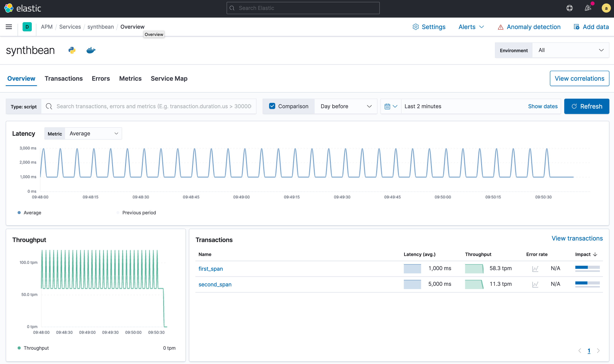This screenshot has width=614, height=364.
Task: Open the Last 2 minutes time range
Action: (423, 106)
